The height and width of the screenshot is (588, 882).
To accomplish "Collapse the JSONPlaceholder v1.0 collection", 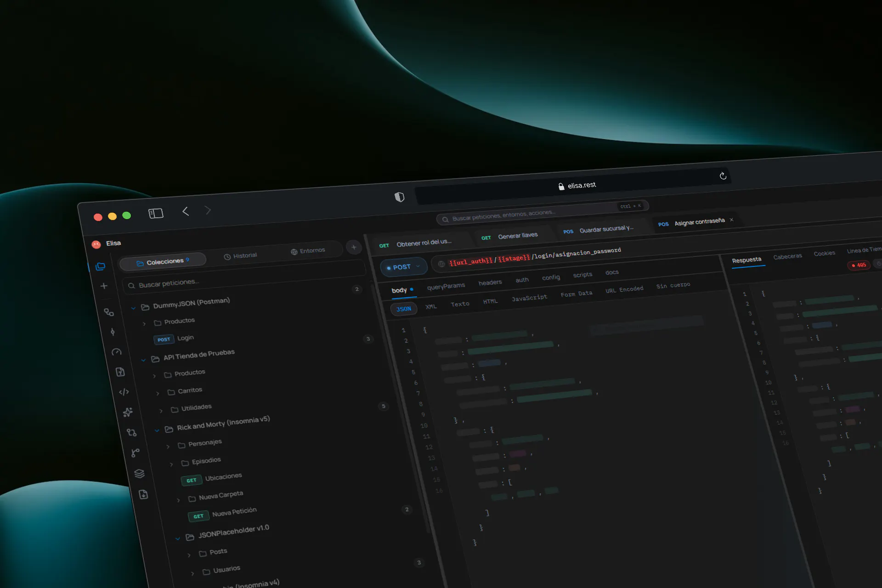I will click(178, 538).
